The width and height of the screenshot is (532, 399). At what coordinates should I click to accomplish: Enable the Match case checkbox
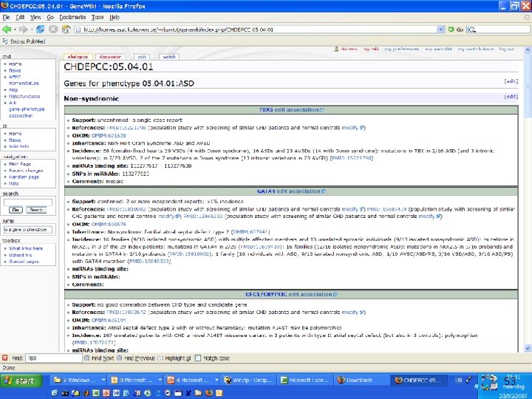[198, 358]
